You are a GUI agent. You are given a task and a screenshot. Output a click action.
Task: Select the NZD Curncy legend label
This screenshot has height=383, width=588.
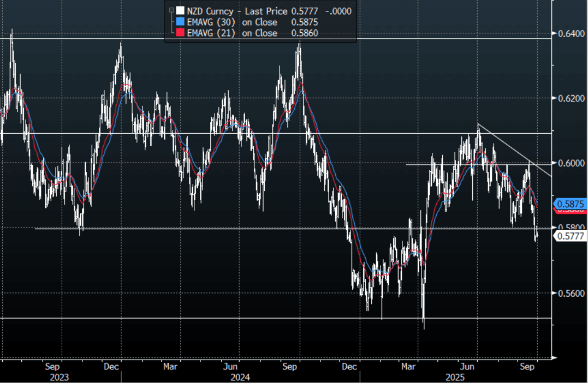[x=210, y=11]
